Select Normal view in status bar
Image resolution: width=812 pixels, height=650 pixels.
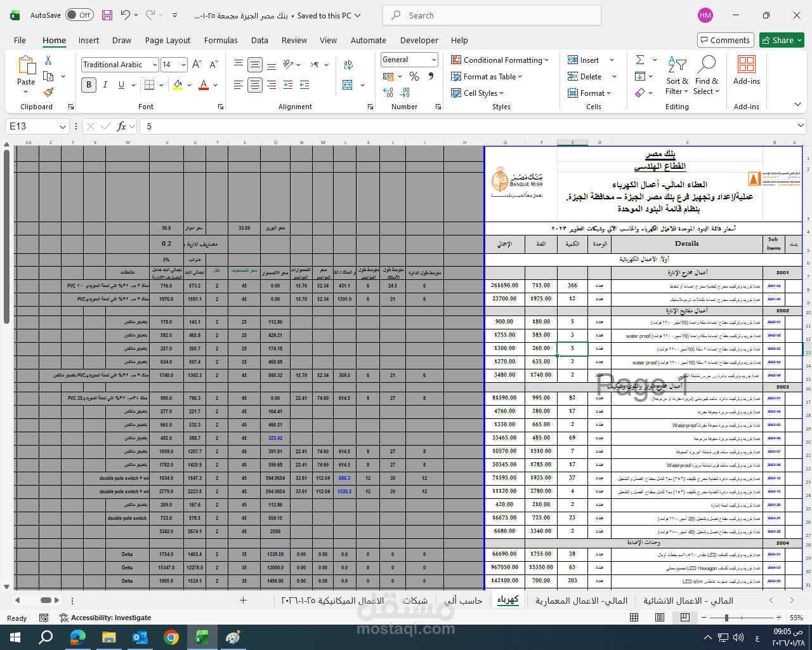(634, 618)
